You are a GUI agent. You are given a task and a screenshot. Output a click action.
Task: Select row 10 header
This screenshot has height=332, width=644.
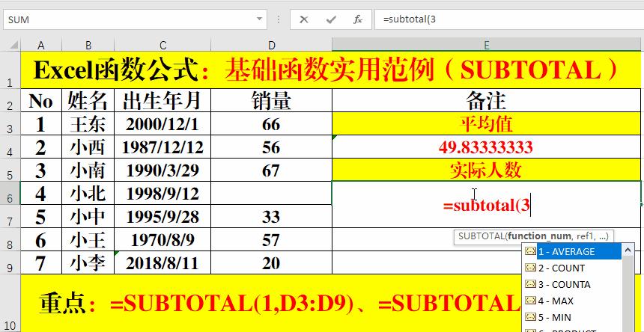(x=10, y=304)
